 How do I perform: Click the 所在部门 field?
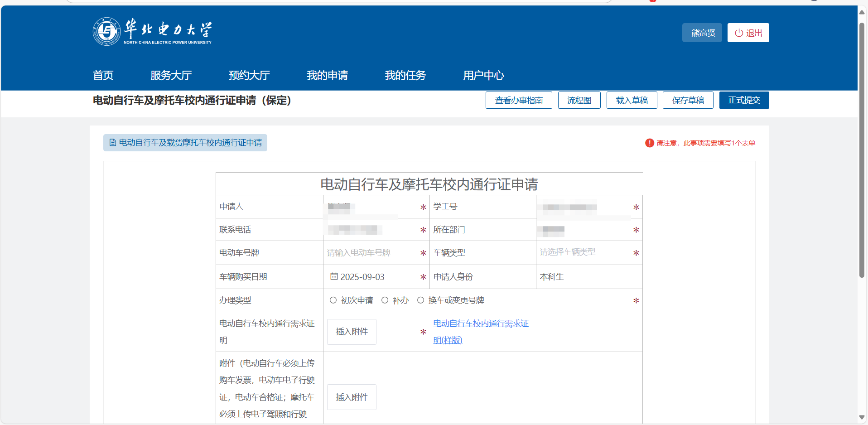[584, 230]
